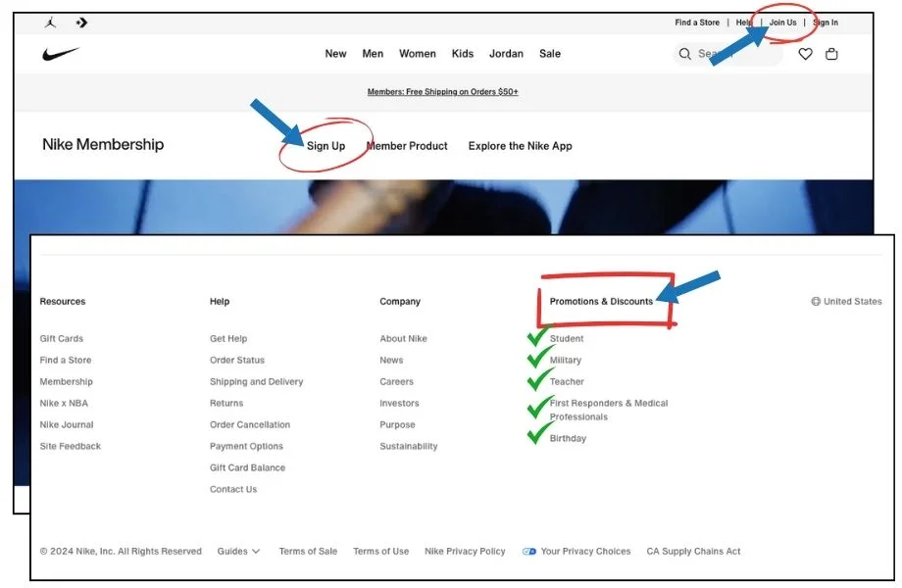The image size is (902, 588).
Task: Expand the Guides dropdown in footer
Action: pos(238,552)
